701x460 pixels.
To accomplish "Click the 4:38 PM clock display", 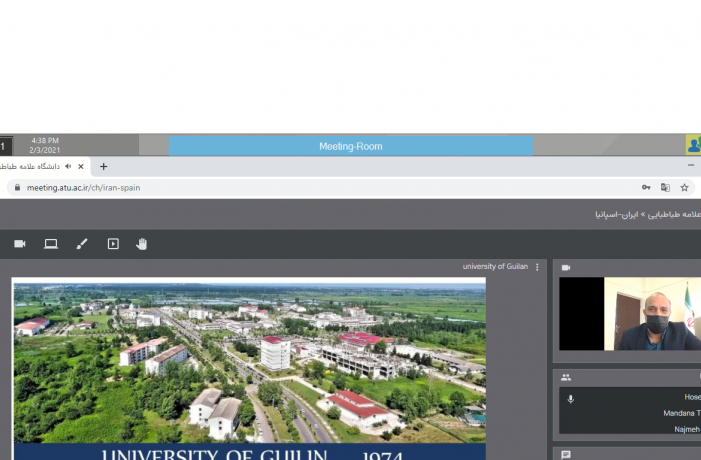I will [x=45, y=140].
